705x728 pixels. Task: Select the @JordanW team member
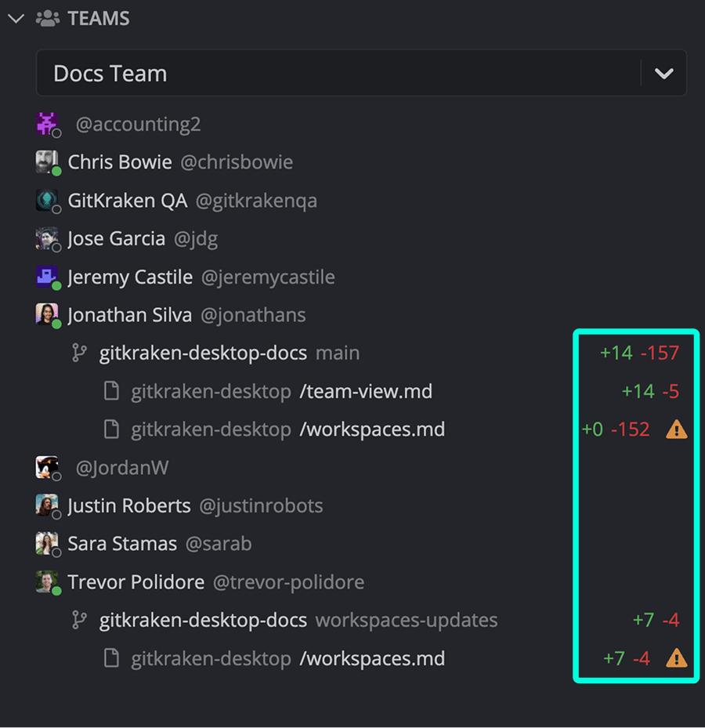(x=123, y=467)
